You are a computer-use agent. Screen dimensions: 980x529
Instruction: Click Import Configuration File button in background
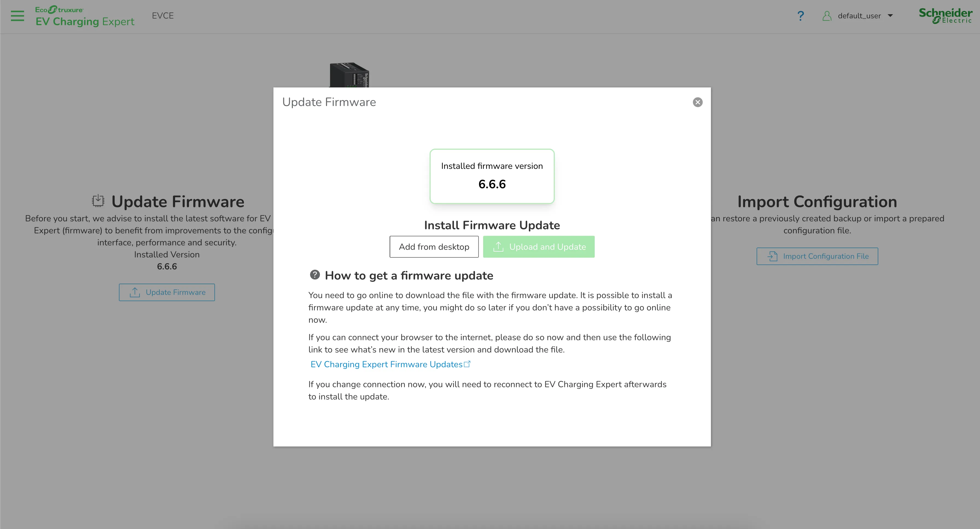pos(817,256)
